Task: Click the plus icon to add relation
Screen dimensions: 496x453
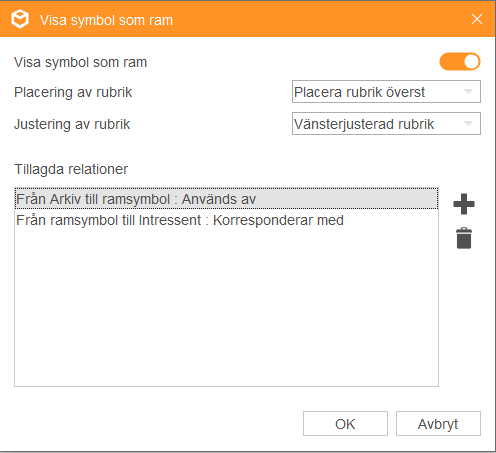Action: click(464, 204)
